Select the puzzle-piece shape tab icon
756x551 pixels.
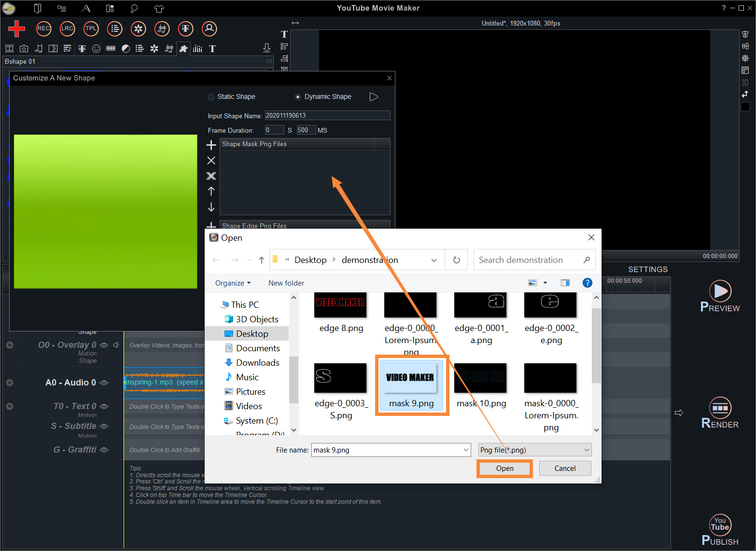point(183,49)
